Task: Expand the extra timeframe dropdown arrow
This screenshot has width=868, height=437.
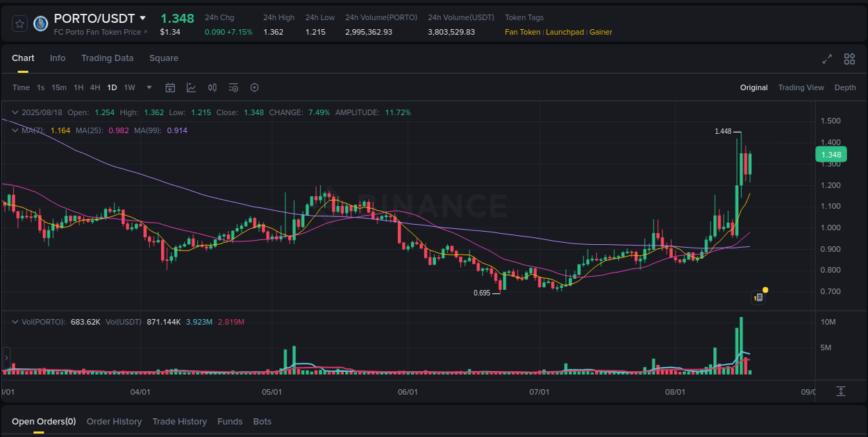Action: (x=149, y=87)
